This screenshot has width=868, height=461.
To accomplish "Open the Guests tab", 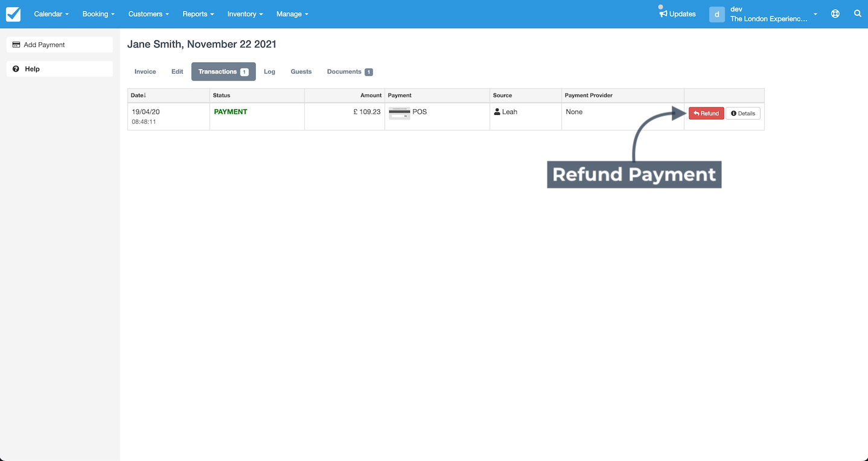I will pyautogui.click(x=301, y=71).
